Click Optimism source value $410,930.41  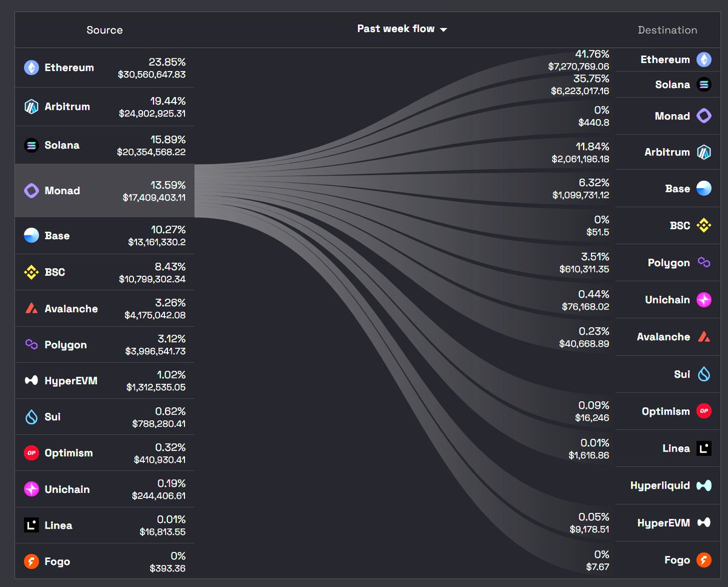tap(160, 460)
